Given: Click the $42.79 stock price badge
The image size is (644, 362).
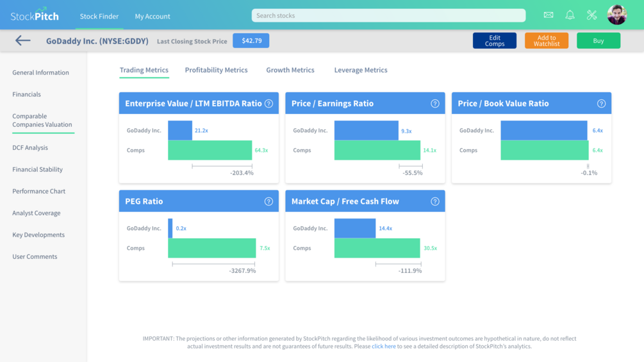Looking at the screenshot, I should point(251,40).
